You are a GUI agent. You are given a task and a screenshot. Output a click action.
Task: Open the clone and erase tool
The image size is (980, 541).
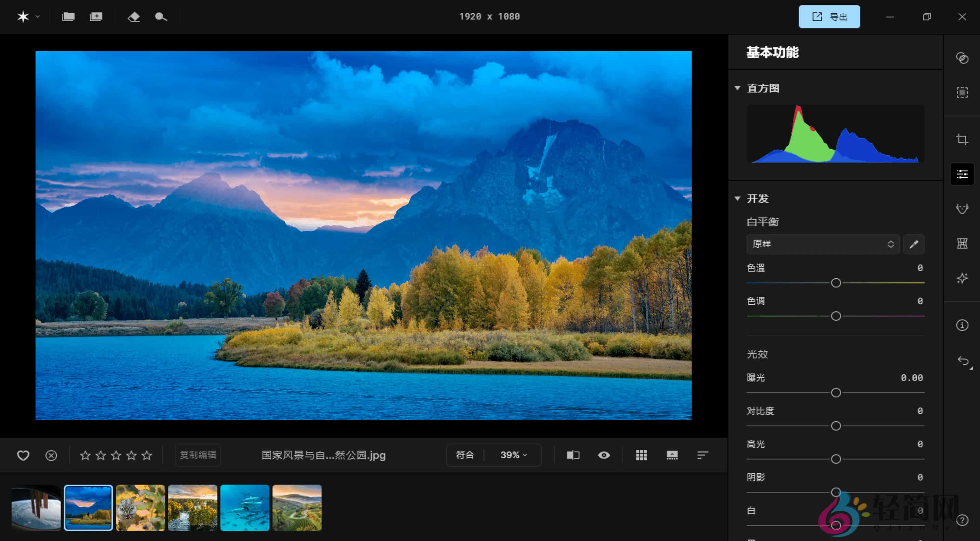962,58
